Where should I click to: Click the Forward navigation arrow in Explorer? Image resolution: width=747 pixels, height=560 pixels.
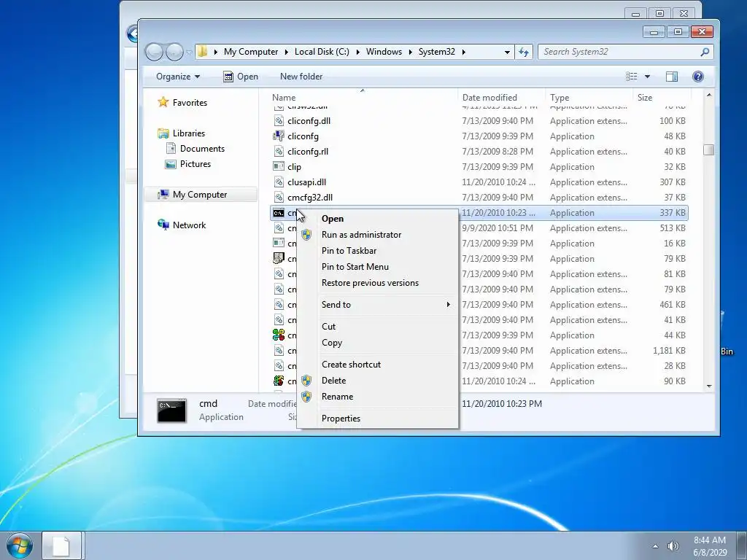pyautogui.click(x=174, y=52)
